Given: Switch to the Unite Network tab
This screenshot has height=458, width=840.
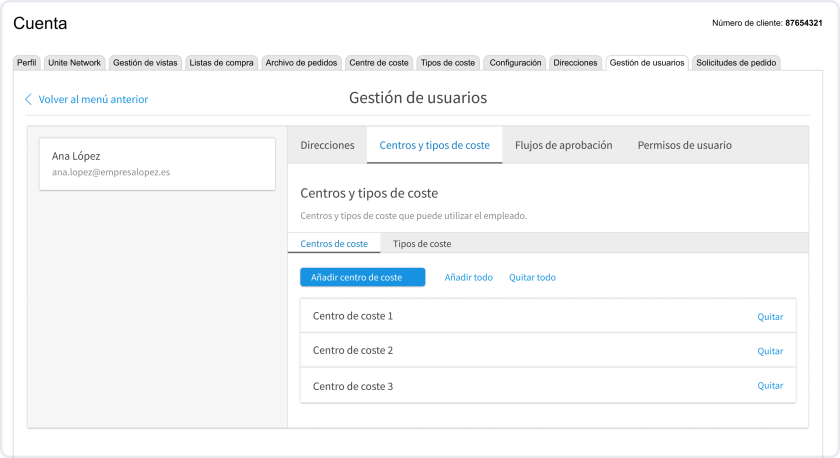Looking at the screenshot, I should click(74, 63).
